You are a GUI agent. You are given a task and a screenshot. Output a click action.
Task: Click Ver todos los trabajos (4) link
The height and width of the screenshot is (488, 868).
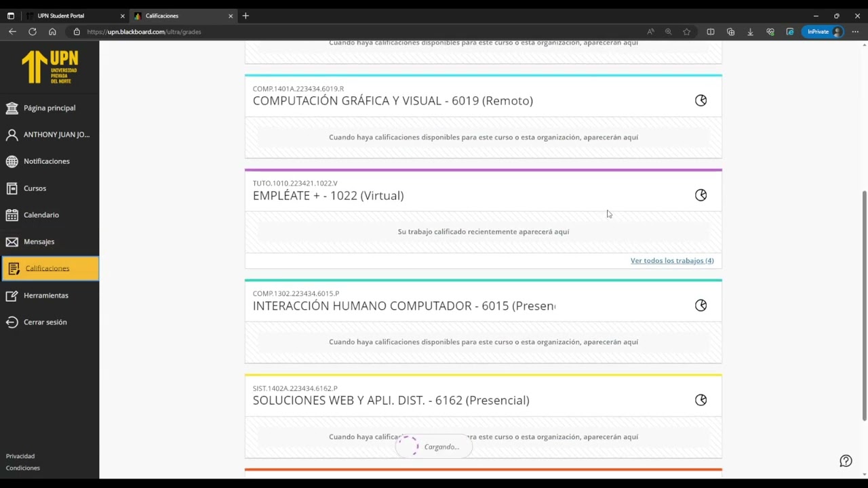tap(672, 260)
